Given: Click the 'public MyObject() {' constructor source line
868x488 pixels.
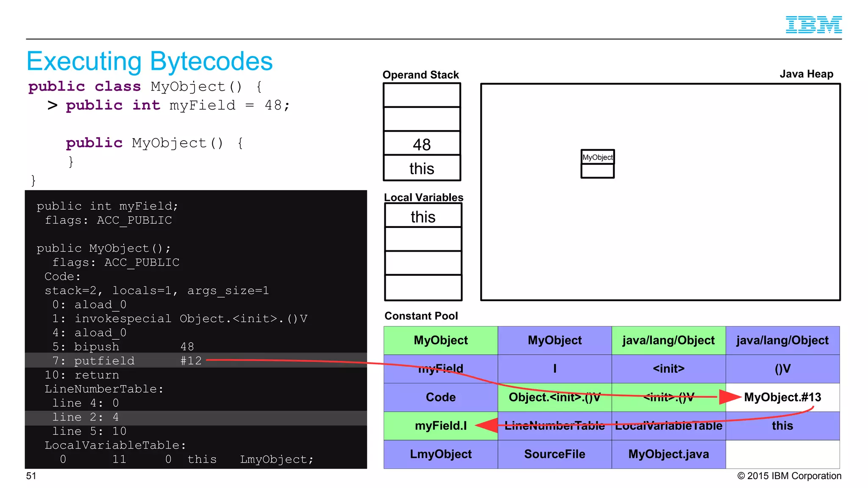Looking at the screenshot, I should click(x=155, y=143).
